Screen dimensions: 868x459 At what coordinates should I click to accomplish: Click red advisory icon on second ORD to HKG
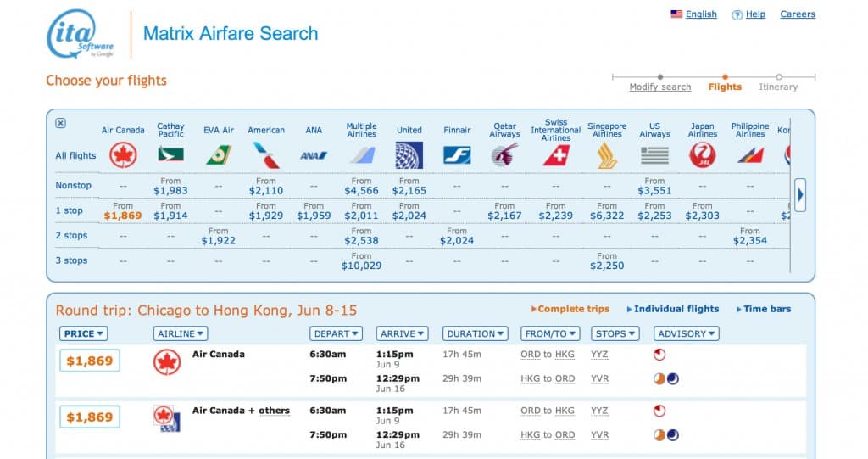pos(659,411)
